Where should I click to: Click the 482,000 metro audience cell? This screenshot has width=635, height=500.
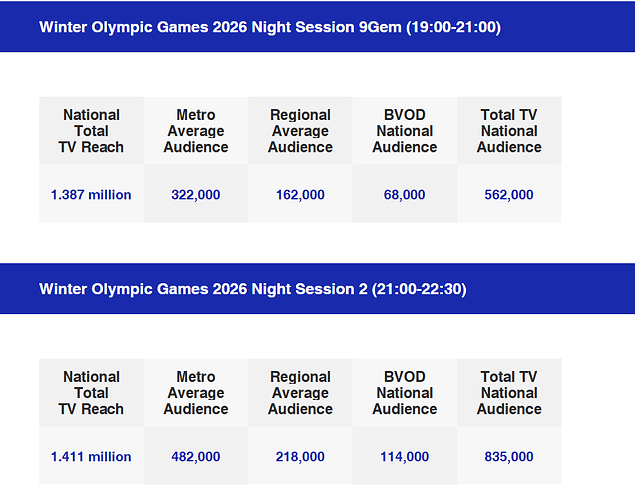click(196, 457)
